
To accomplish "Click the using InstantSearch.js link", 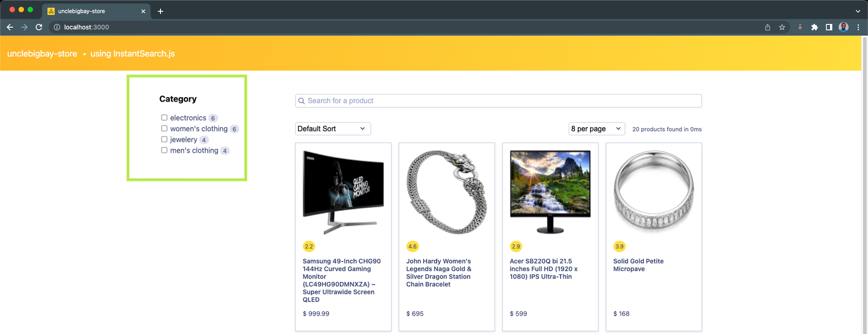I will pos(132,54).
